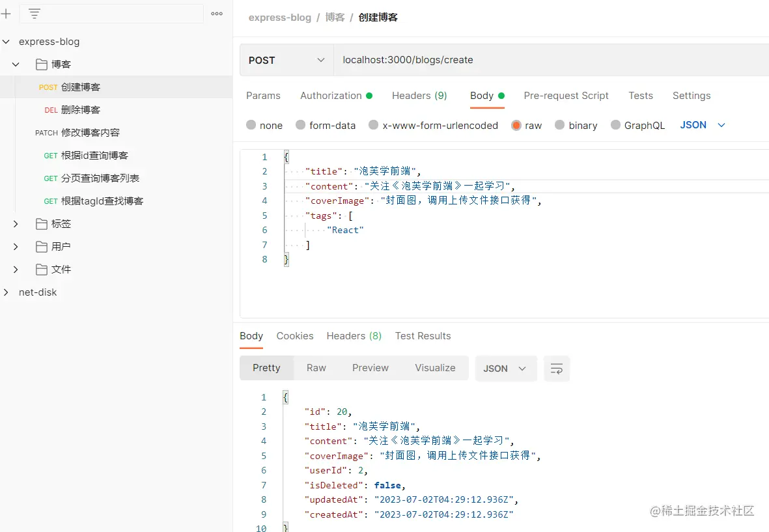Open the POST method dropdown
This screenshot has height=532, width=769.
click(287, 60)
